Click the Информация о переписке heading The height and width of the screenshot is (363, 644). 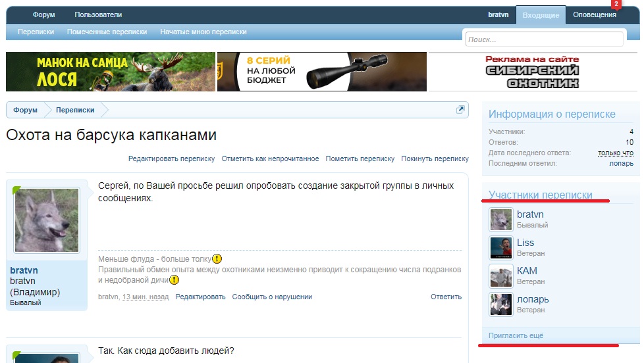pyautogui.click(x=552, y=114)
